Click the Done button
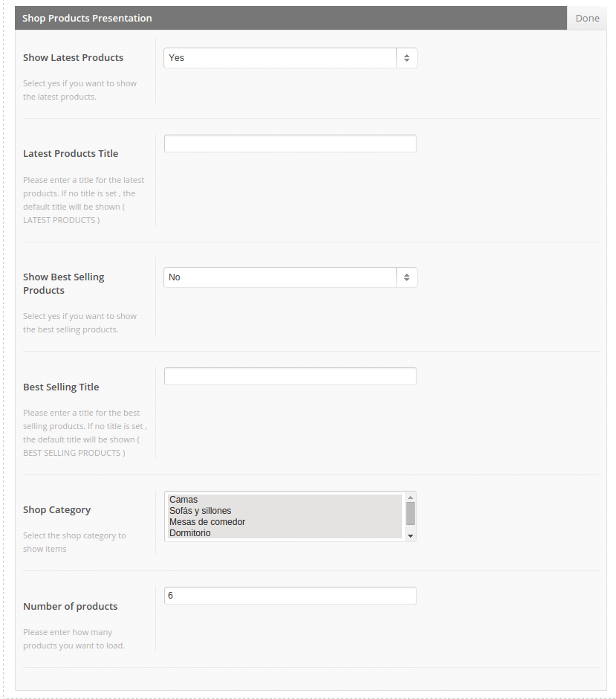Screen dimensions: 616x699 (x=586, y=19)
